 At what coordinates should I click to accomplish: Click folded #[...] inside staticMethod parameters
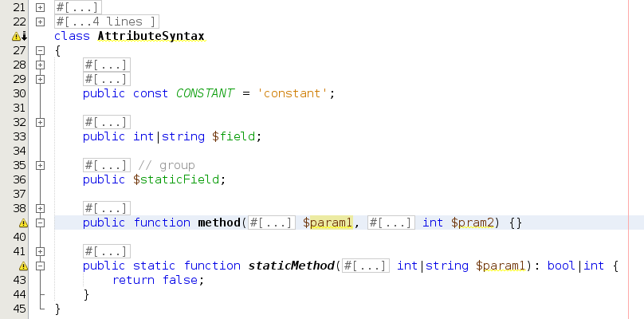[366, 266]
